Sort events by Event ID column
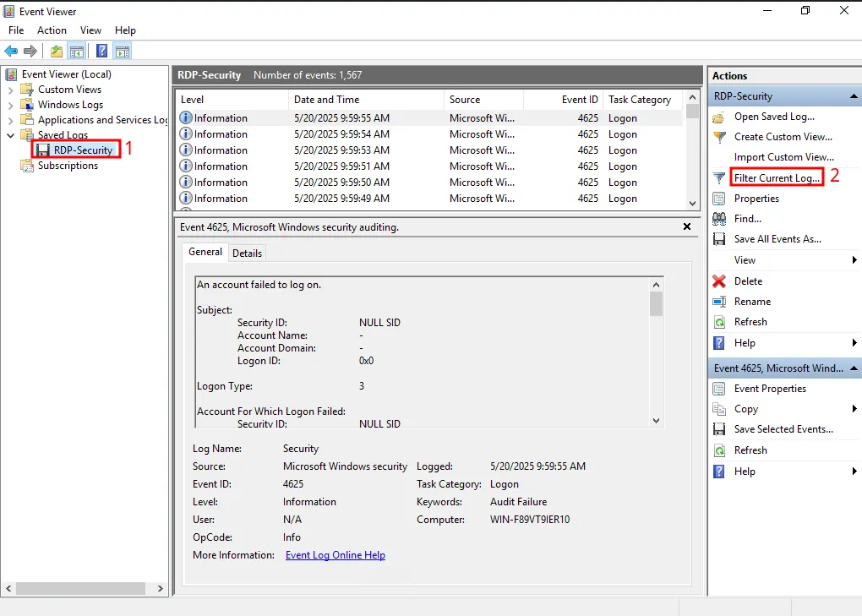The image size is (862, 616). pyautogui.click(x=563, y=100)
